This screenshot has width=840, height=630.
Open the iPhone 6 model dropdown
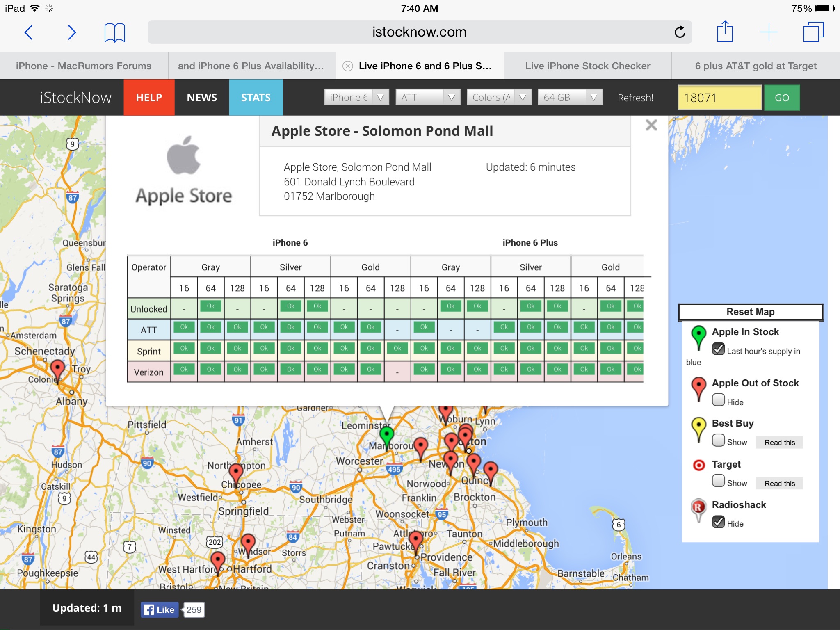point(356,97)
